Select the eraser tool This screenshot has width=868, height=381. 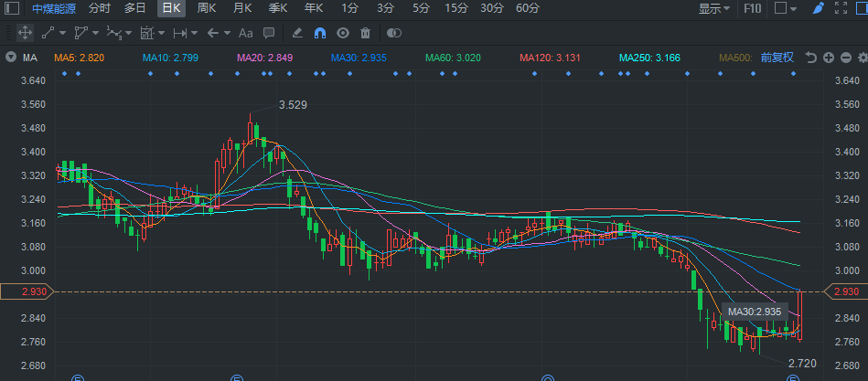pos(297,33)
